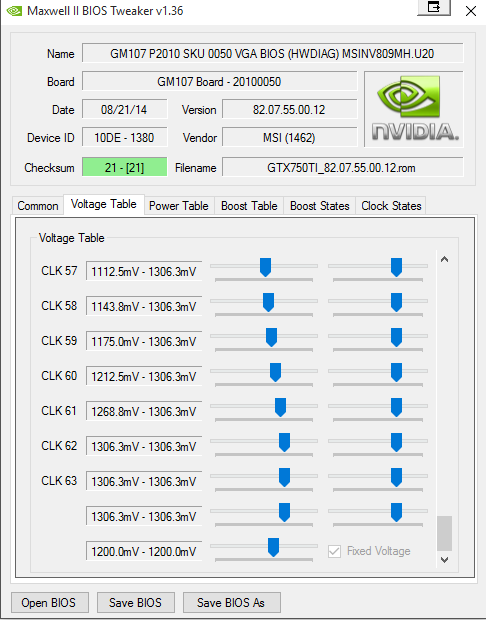
Task: Toggle the Fixed Voltage checkbox
Action: [x=335, y=551]
